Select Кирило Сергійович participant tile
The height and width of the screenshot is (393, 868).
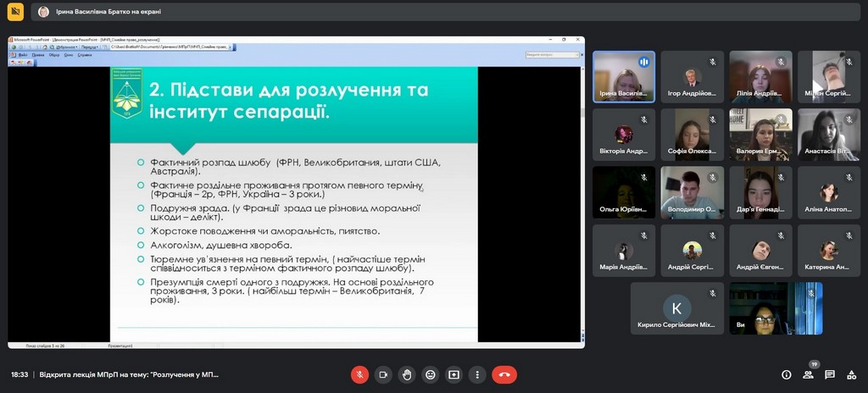pyautogui.click(x=676, y=308)
